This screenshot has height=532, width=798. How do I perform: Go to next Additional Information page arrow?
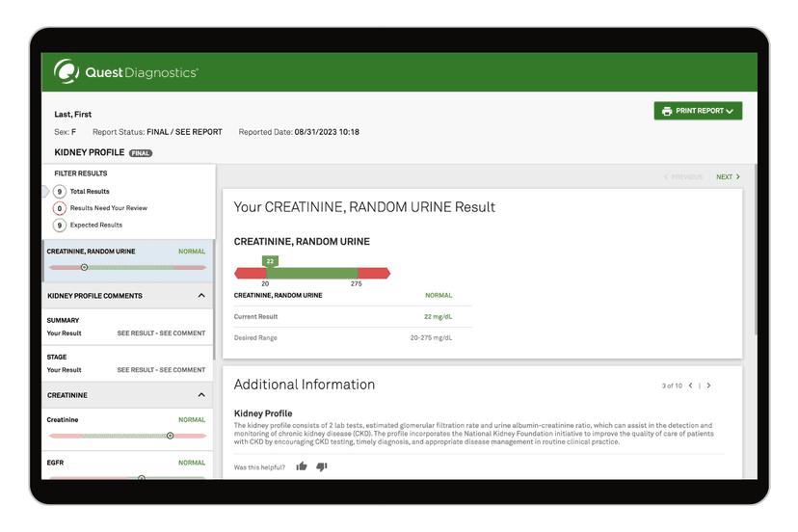[709, 386]
